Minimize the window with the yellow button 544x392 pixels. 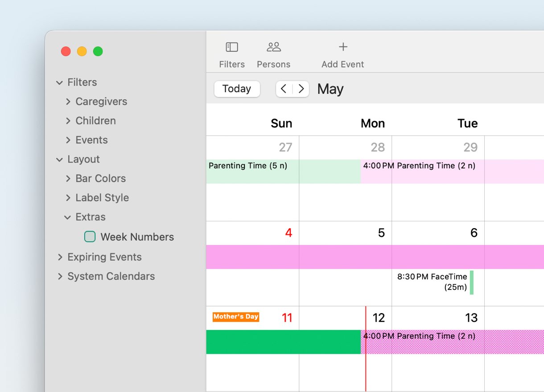click(82, 51)
